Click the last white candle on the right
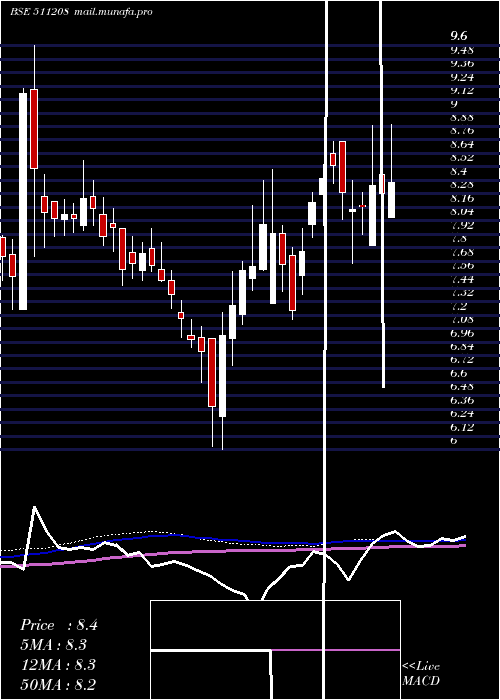 tap(391, 200)
